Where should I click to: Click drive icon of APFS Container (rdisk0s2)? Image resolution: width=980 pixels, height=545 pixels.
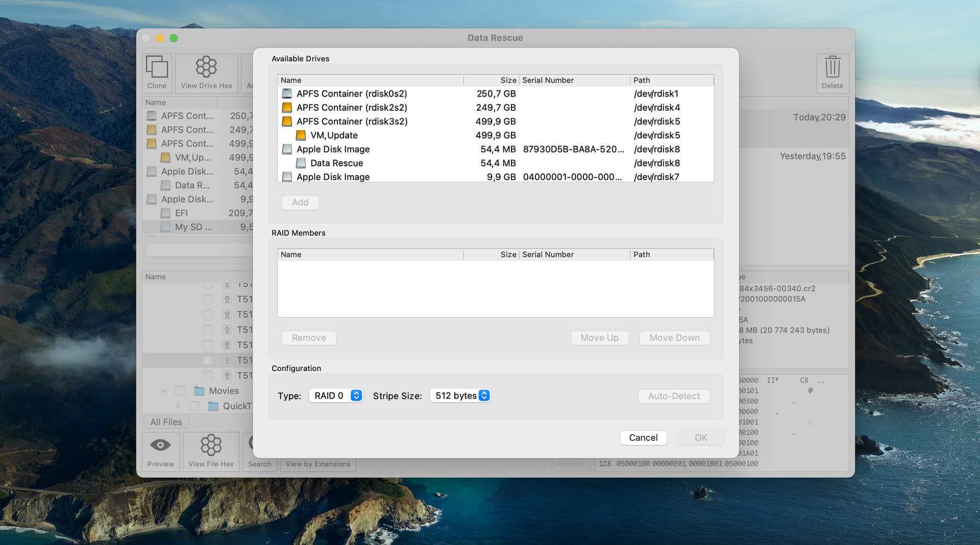point(287,93)
